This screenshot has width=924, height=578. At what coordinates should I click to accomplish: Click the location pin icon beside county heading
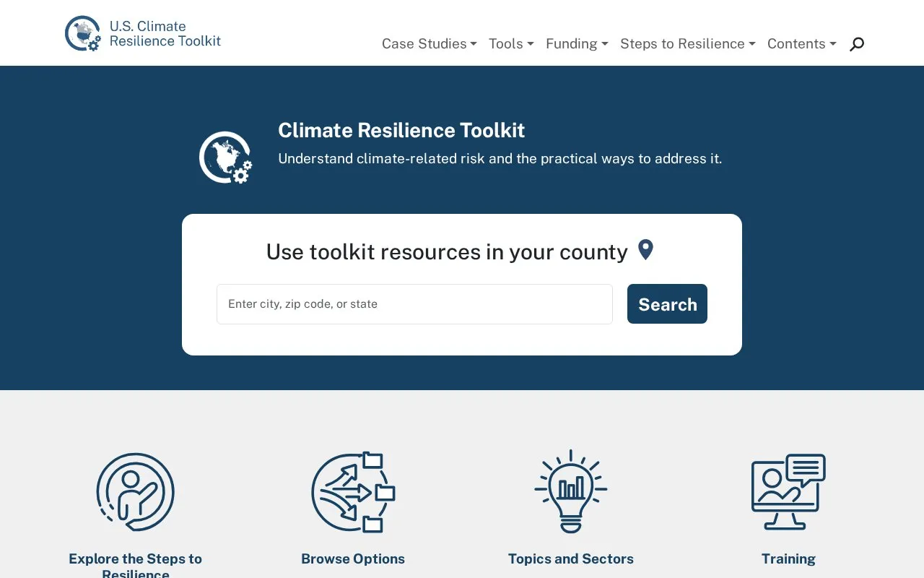point(645,250)
